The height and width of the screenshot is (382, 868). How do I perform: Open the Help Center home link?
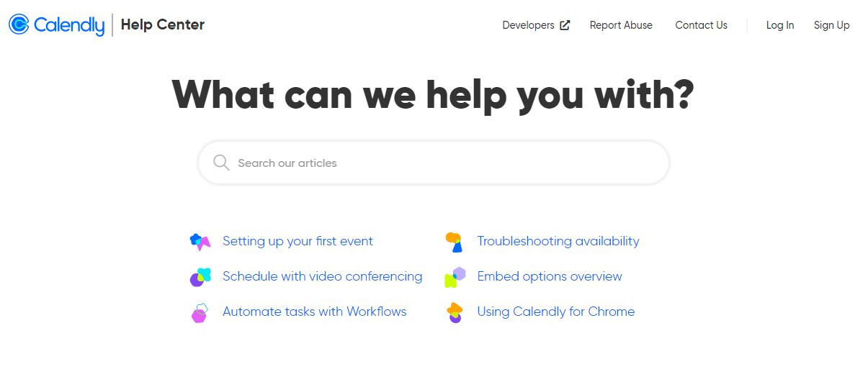point(163,24)
